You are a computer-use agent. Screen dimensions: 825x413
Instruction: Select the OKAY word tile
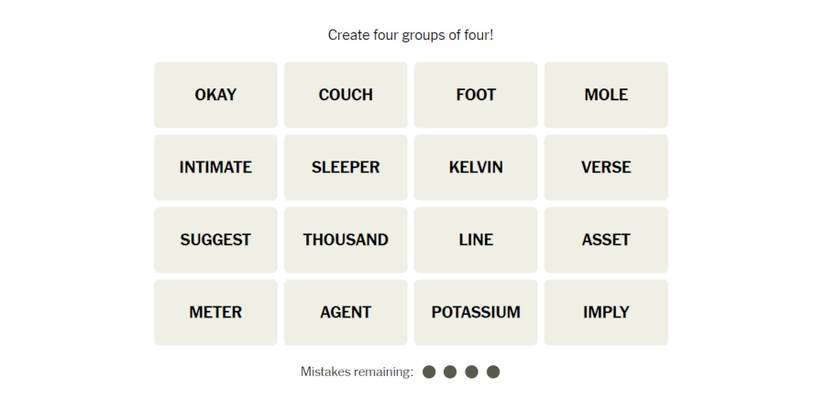[x=215, y=95]
